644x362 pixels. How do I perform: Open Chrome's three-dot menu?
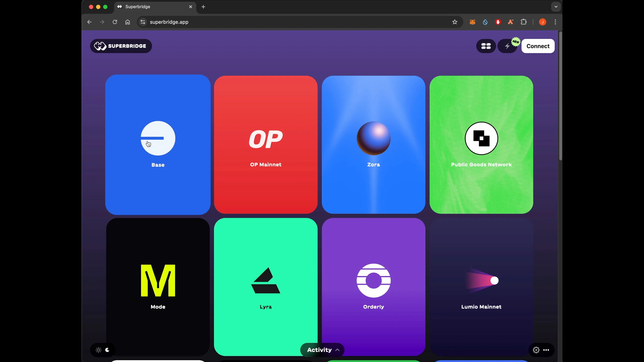(555, 22)
